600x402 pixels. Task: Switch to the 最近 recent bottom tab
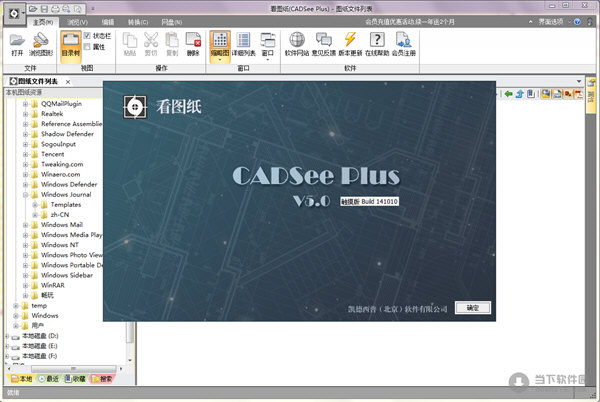click(48, 379)
